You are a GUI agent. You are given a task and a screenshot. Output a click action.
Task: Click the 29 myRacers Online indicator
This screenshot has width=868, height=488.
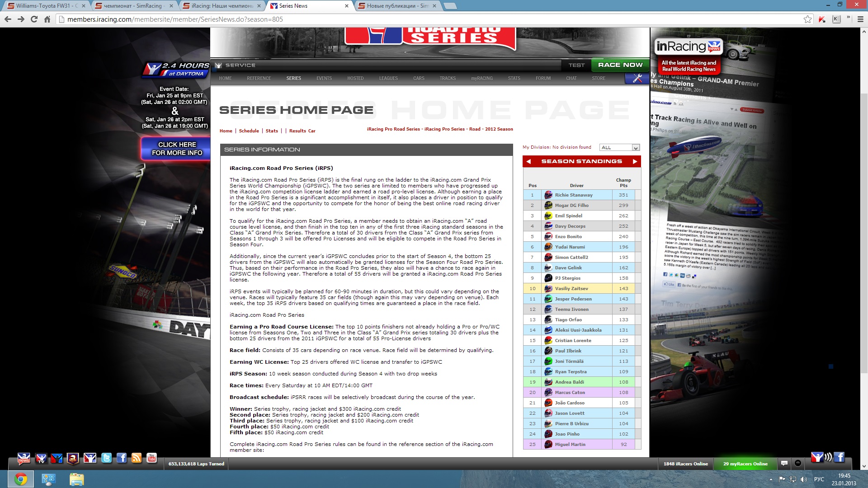pos(745,464)
